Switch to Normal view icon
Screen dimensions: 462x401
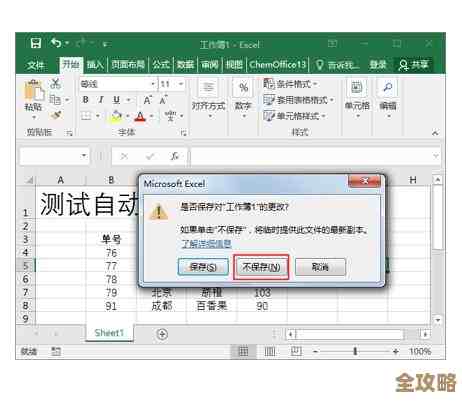[244, 351]
